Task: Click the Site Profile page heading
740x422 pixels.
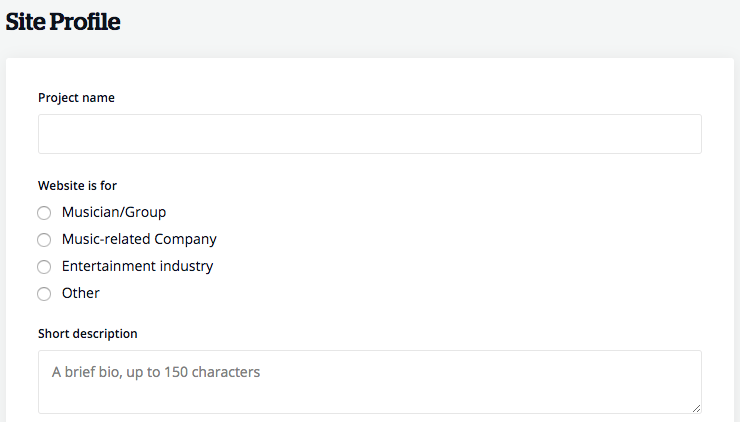Action: pyautogui.click(x=63, y=22)
